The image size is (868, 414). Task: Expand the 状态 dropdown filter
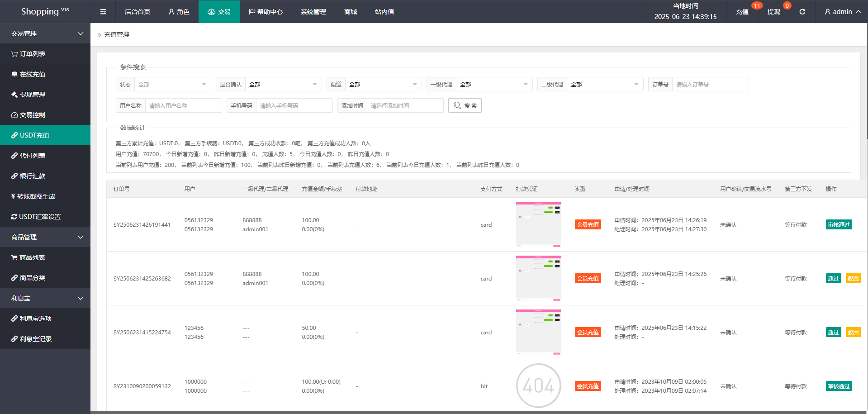coord(172,84)
